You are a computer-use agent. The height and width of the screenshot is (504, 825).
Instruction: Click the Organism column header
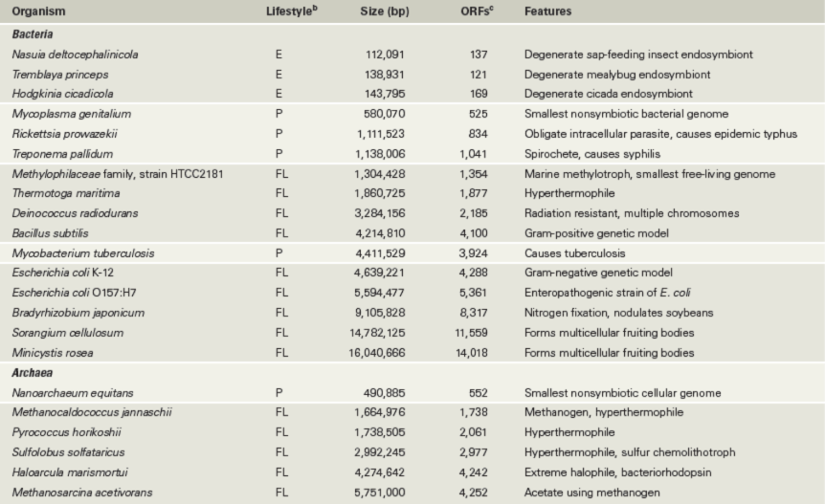click(38, 11)
